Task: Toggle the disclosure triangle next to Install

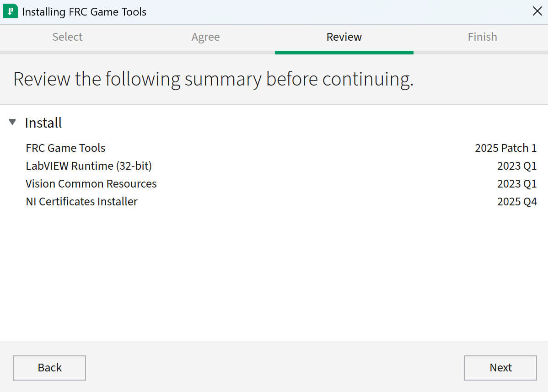Action: click(x=12, y=122)
